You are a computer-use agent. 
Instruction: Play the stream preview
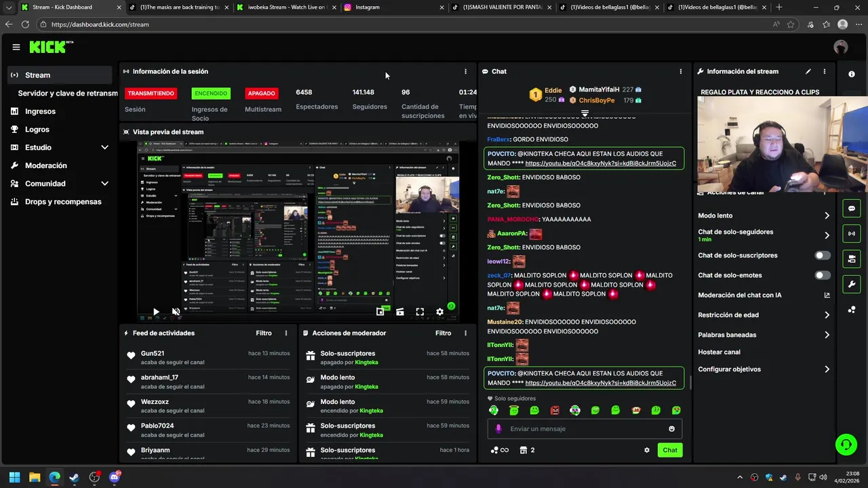(x=156, y=312)
